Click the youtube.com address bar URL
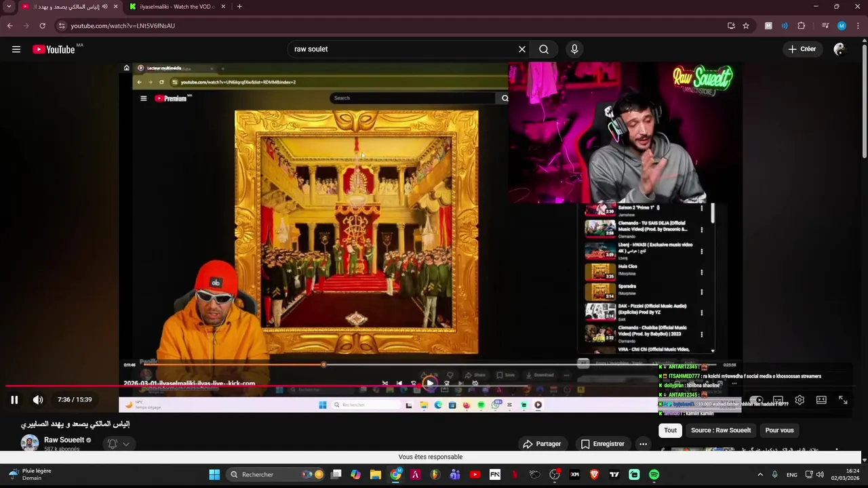 [123, 26]
